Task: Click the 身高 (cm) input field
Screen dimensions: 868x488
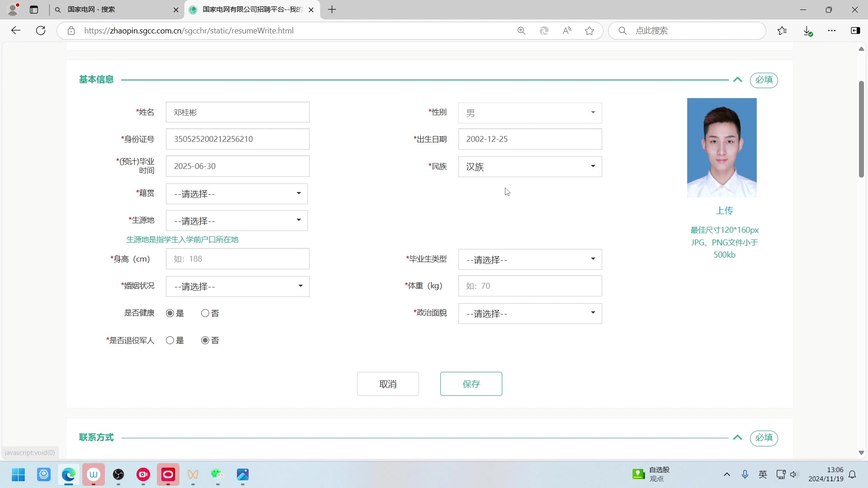Action: pyautogui.click(x=237, y=259)
